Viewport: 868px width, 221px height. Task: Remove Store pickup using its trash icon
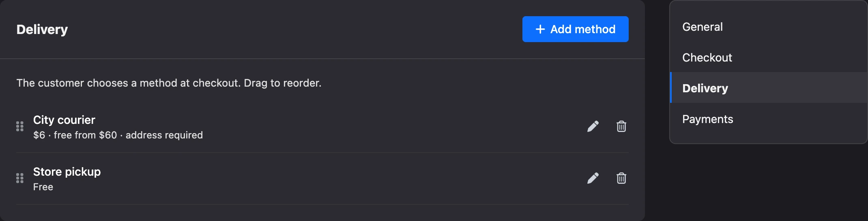621,178
